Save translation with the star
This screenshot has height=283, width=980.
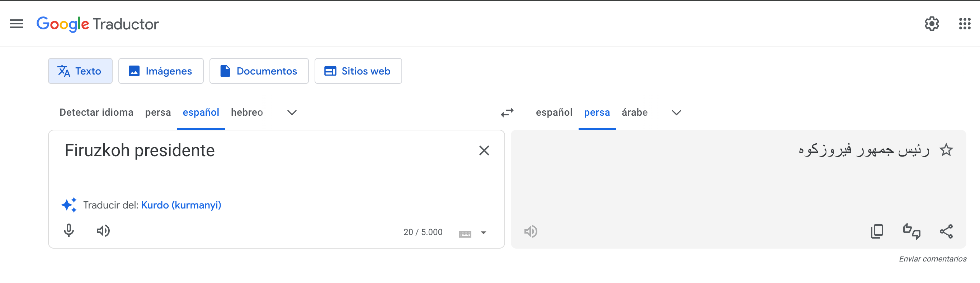(x=946, y=150)
